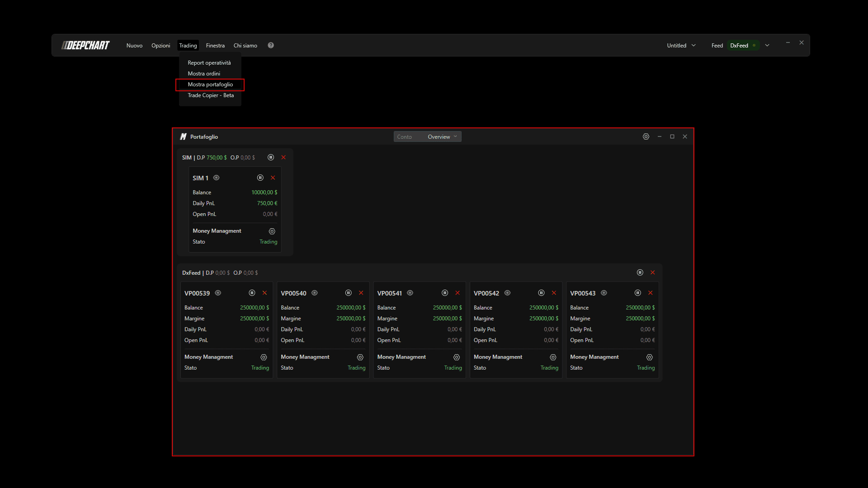Expand the DxFeed feed dropdown arrow
The image size is (868, 488).
tap(767, 45)
